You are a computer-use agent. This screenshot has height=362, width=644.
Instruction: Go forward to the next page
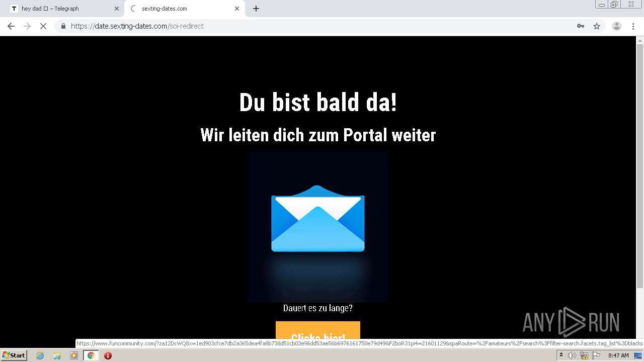(x=27, y=26)
